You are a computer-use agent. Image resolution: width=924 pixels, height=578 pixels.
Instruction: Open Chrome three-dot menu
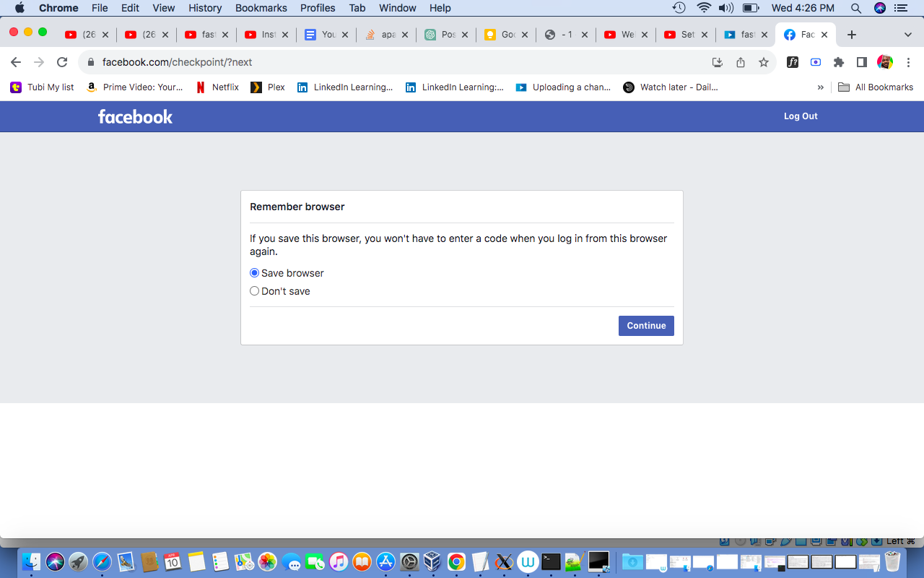coord(908,62)
